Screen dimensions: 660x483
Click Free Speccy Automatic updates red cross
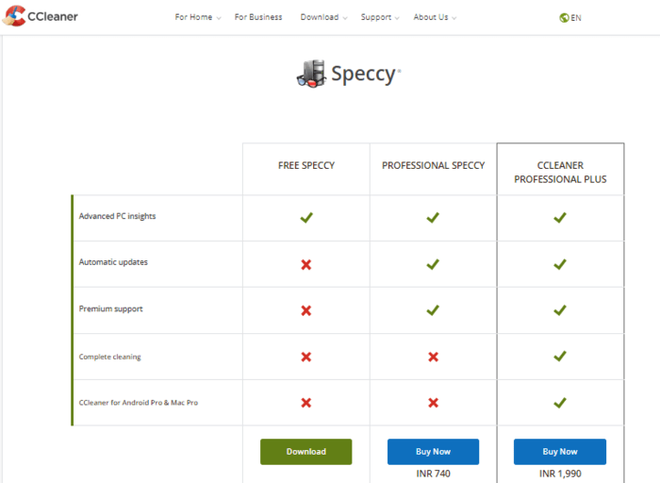[x=306, y=264]
